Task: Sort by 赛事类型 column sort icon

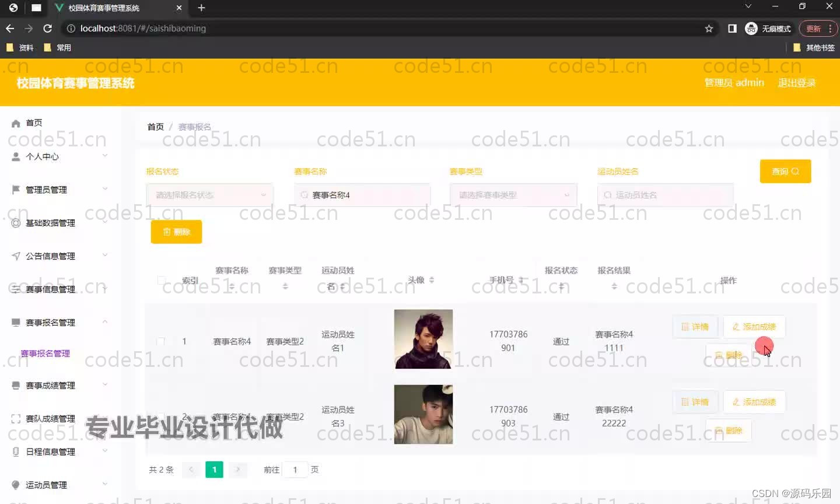Action: pyautogui.click(x=285, y=286)
